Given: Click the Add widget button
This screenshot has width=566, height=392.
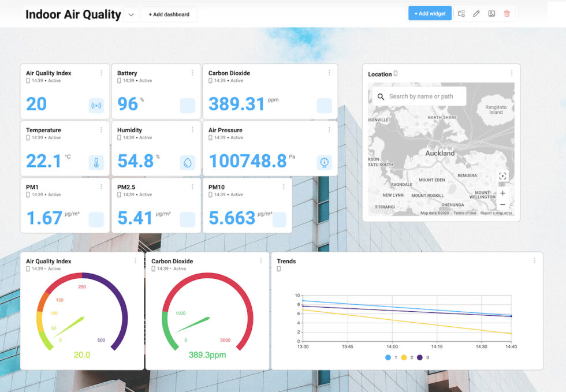Looking at the screenshot, I should tap(430, 14).
